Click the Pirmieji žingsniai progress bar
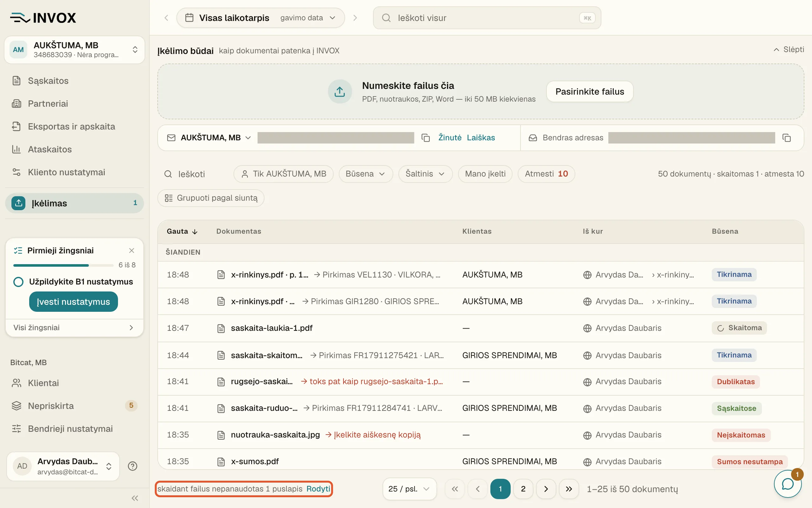The image size is (812, 508). tap(63, 265)
